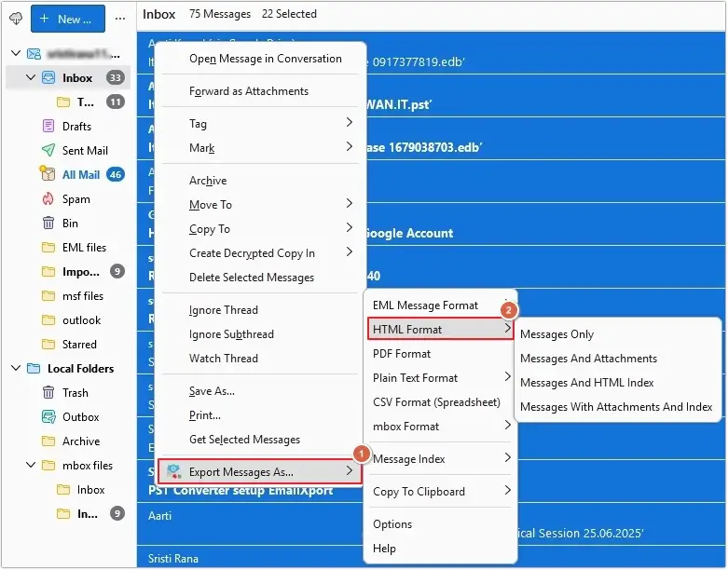The height and width of the screenshot is (570, 728).
Task: Open the msf files folder icon
Action: coord(48,296)
